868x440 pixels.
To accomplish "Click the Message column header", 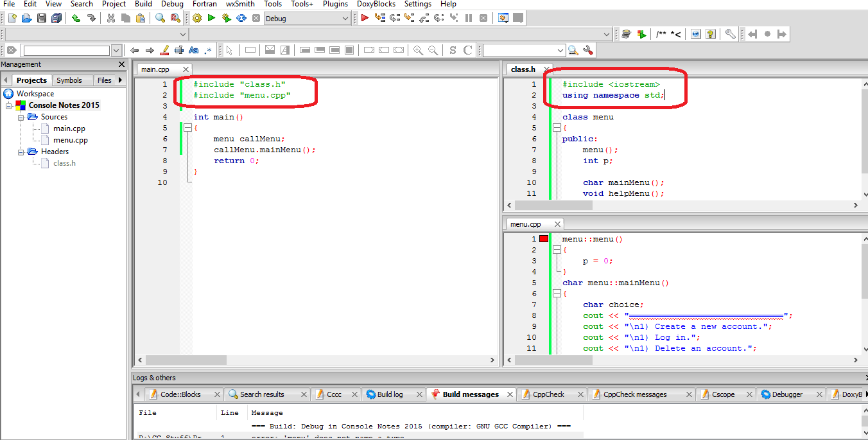I will click(x=267, y=413).
